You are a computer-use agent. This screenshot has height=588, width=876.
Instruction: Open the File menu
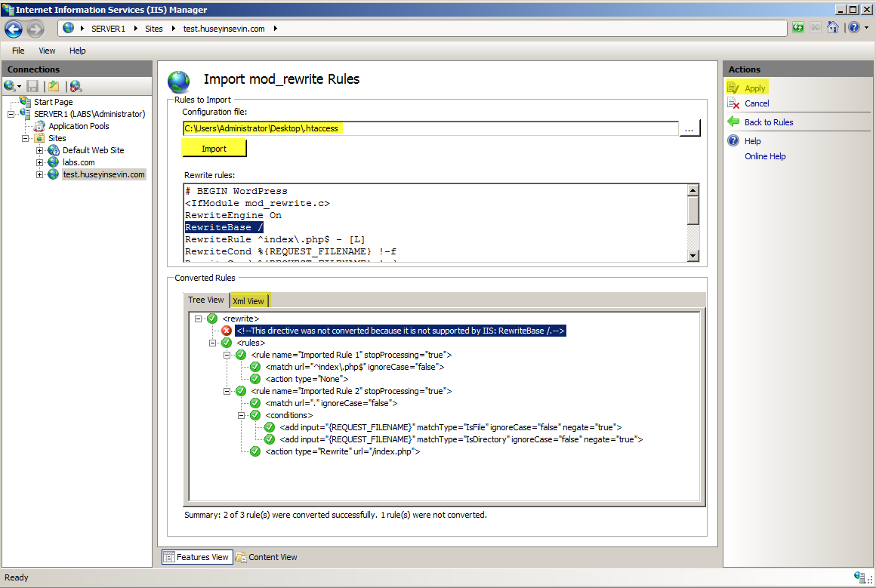click(x=18, y=51)
